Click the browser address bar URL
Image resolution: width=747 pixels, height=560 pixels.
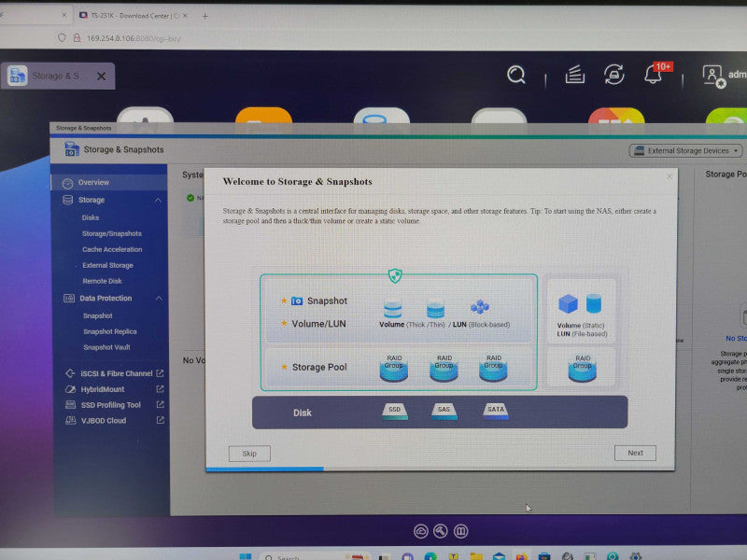coord(134,38)
